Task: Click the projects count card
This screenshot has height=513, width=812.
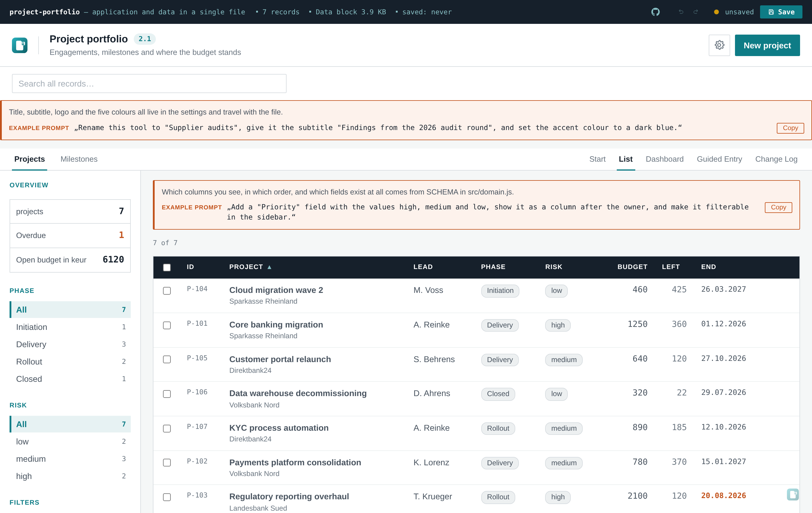Action: [x=70, y=211]
